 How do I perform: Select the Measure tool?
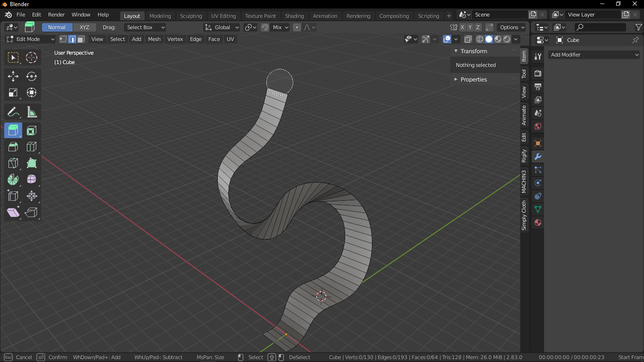[x=32, y=112]
